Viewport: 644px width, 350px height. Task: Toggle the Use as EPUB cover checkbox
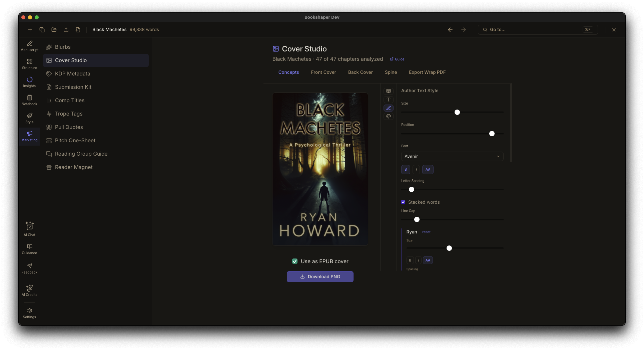click(295, 261)
